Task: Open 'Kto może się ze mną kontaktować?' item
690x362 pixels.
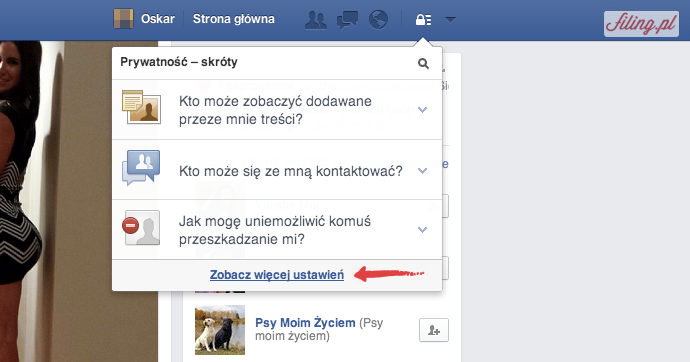Action: tap(277, 170)
